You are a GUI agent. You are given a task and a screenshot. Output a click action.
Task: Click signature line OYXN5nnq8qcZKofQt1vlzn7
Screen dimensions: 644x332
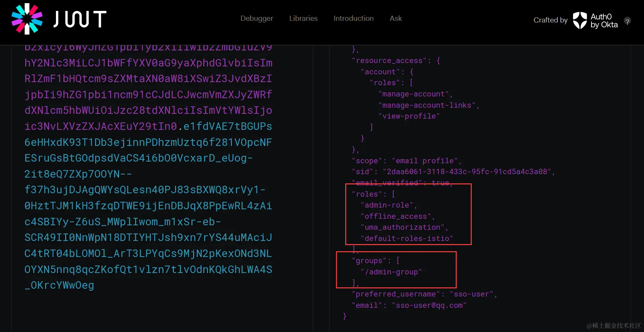(148, 269)
